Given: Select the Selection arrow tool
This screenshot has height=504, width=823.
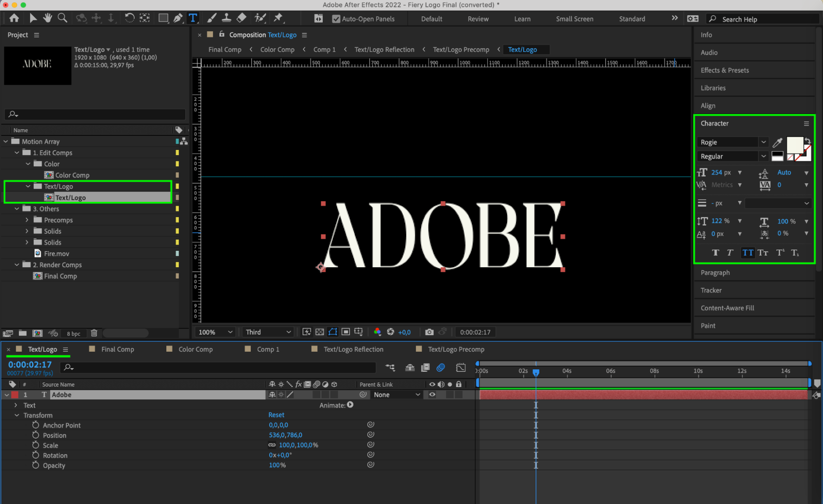Looking at the screenshot, I should [x=33, y=18].
